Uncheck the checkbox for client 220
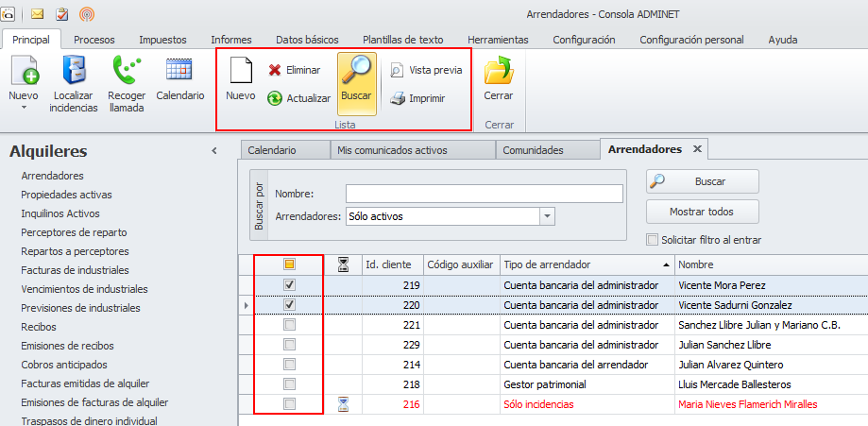 pyautogui.click(x=289, y=305)
